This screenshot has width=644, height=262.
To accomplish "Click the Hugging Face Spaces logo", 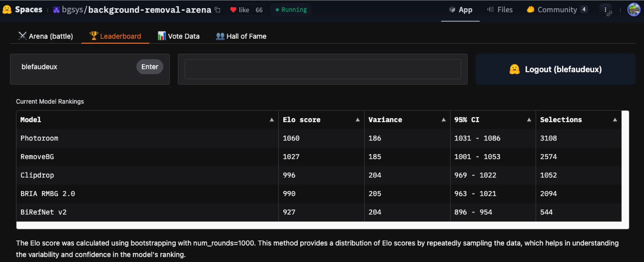I will click(7, 10).
